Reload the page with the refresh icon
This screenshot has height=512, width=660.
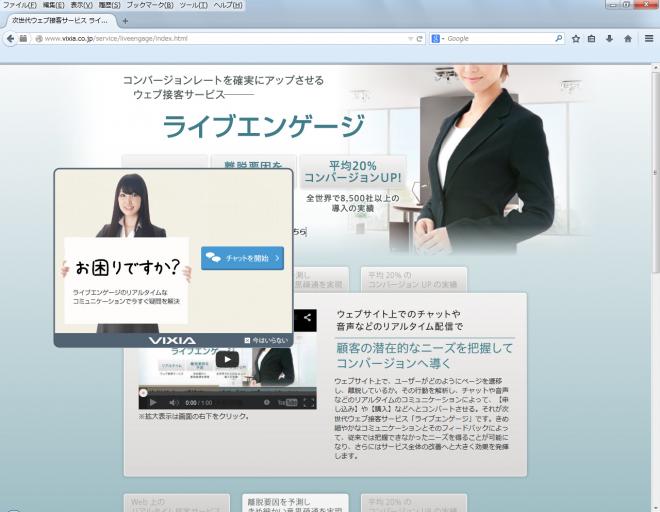(419, 39)
